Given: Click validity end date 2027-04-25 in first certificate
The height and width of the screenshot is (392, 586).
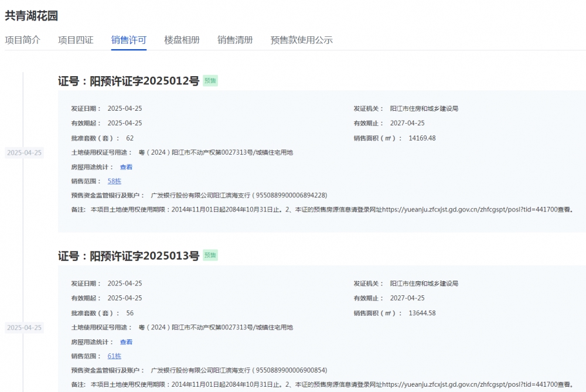Looking at the screenshot, I should coord(407,123).
